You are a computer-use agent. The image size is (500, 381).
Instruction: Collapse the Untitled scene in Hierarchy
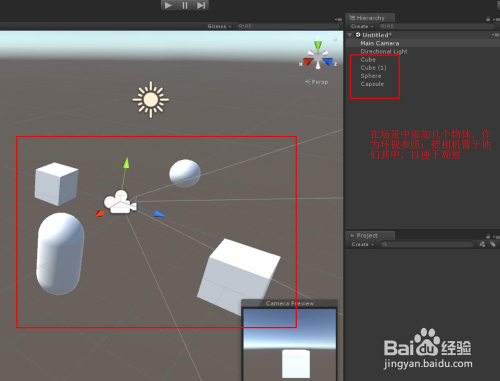pyautogui.click(x=350, y=35)
